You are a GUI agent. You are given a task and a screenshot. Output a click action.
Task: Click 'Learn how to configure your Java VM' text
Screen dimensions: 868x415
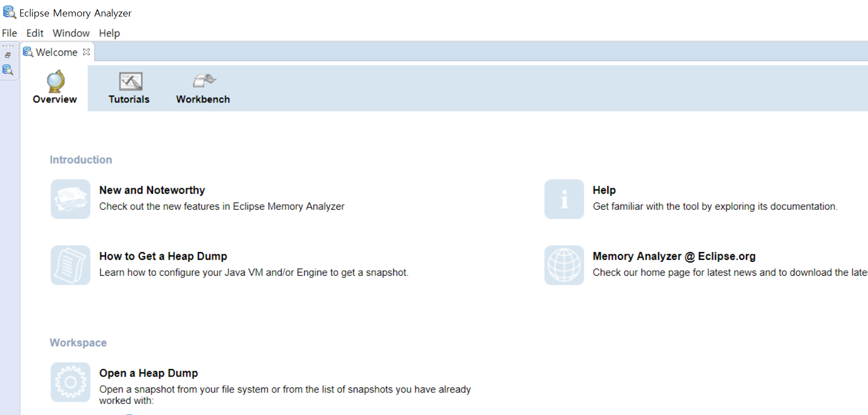[x=254, y=272]
